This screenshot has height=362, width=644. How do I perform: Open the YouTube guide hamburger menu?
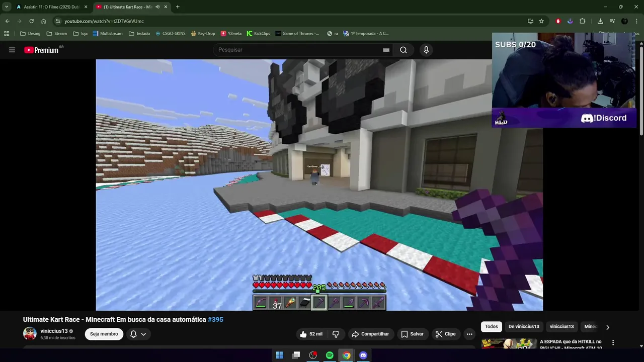12,50
